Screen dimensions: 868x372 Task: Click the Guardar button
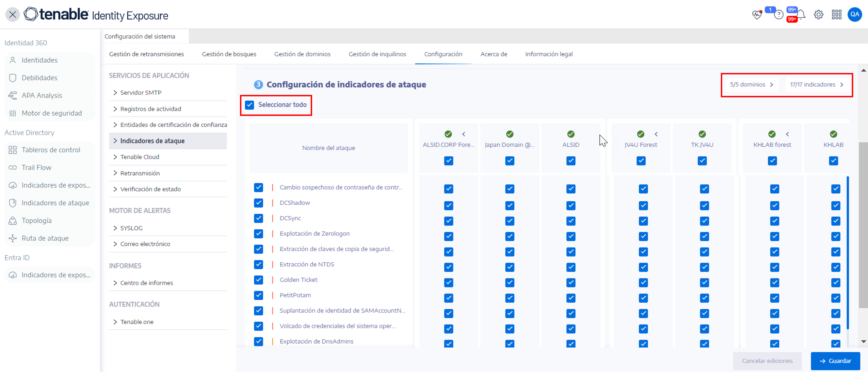pyautogui.click(x=835, y=361)
